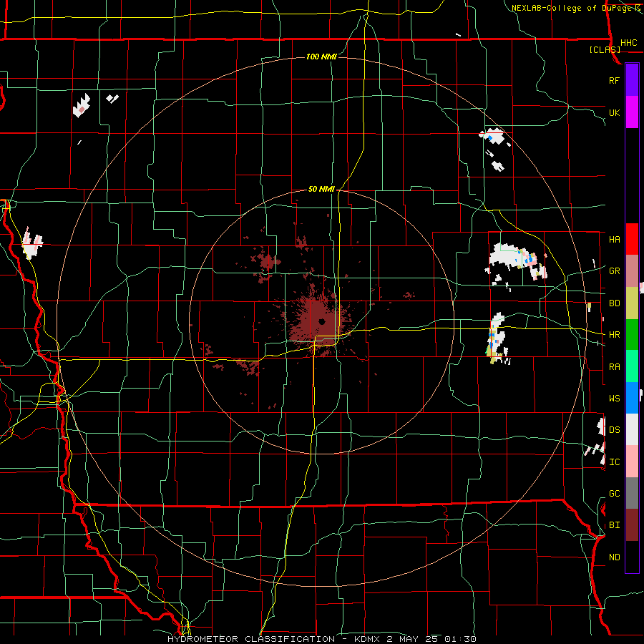644x644 pixels.
Task: Click the KDMX radar site identifier
Action: [x=368, y=639]
